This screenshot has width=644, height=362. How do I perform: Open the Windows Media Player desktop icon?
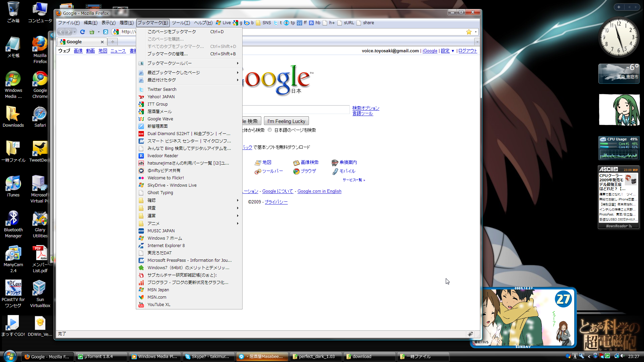tap(13, 85)
